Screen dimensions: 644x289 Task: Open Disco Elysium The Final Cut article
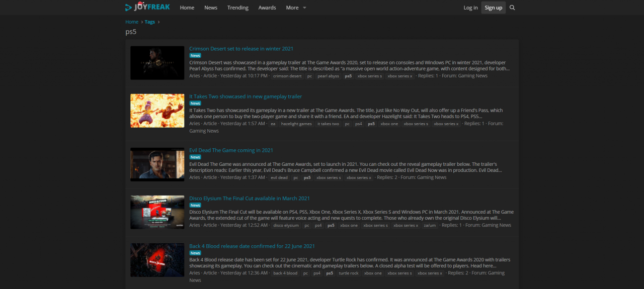point(250,199)
